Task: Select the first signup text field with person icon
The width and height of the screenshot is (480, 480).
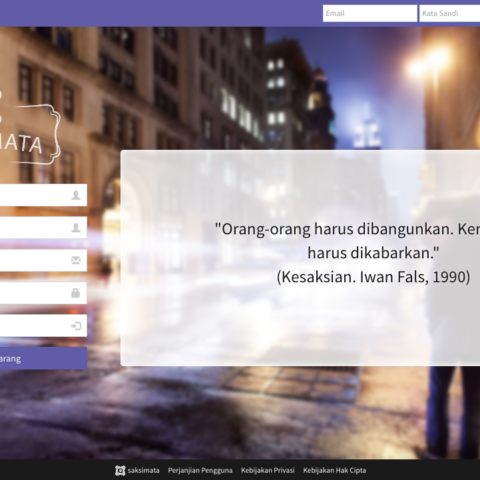Action: (43, 195)
